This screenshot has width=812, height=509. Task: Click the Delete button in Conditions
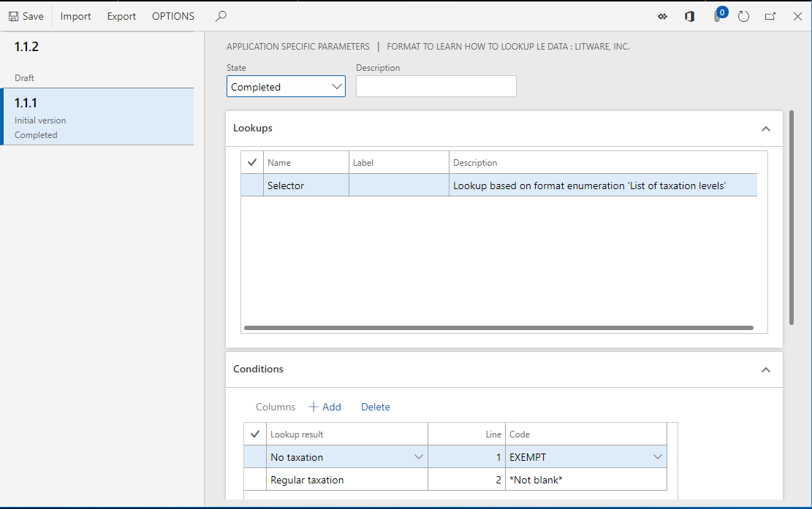coord(376,407)
